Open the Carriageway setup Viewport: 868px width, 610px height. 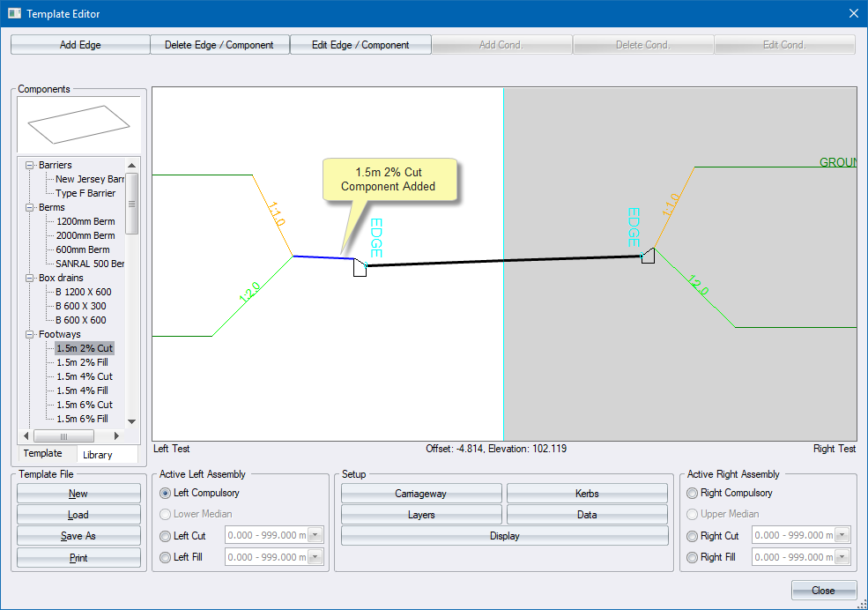pyautogui.click(x=421, y=494)
